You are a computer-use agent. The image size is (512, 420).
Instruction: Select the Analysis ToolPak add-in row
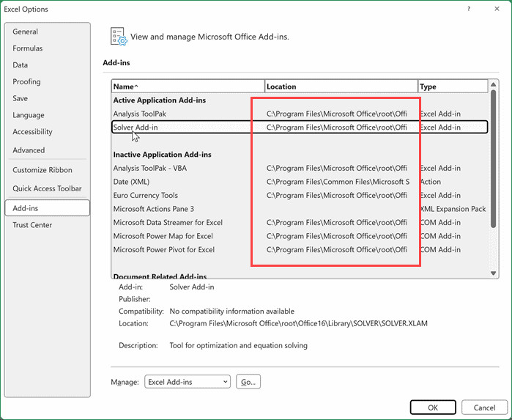pos(300,114)
